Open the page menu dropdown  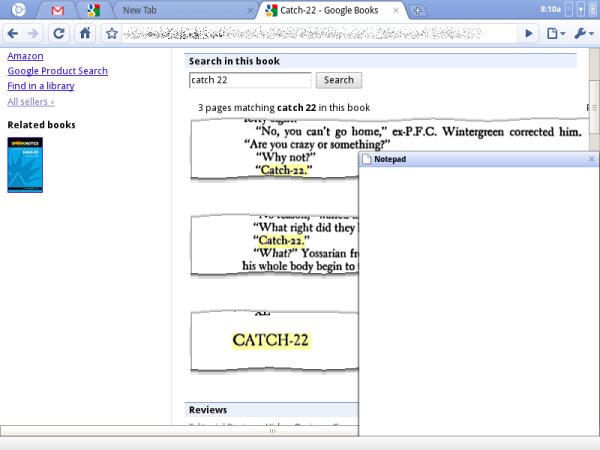pyautogui.click(x=556, y=34)
